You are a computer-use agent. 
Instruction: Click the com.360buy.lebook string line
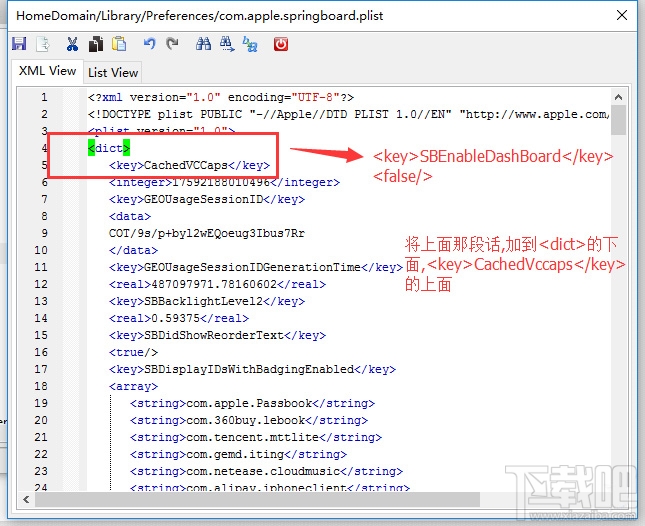tap(249, 420)
